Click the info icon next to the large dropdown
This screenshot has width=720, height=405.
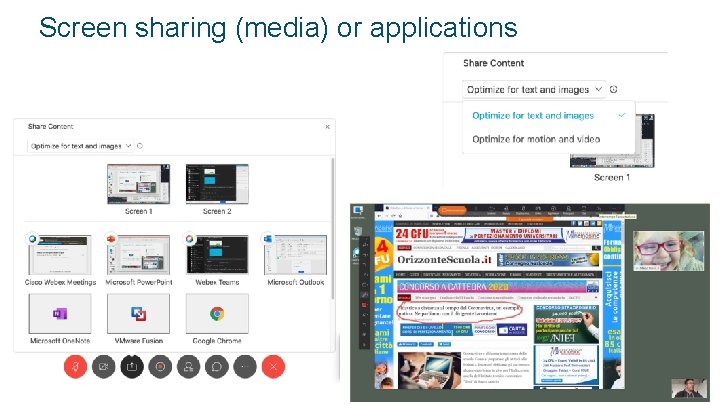613,90
